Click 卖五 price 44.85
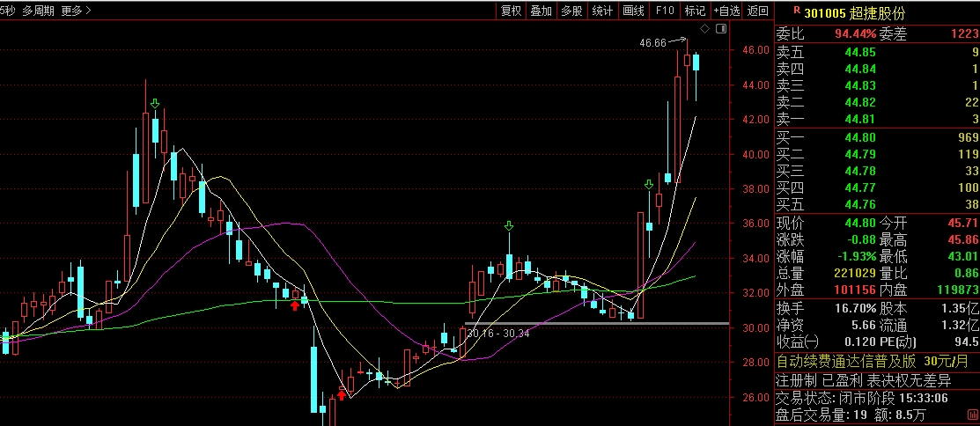The width and height of the screenshot is (980, 426). tap(860, 53)
